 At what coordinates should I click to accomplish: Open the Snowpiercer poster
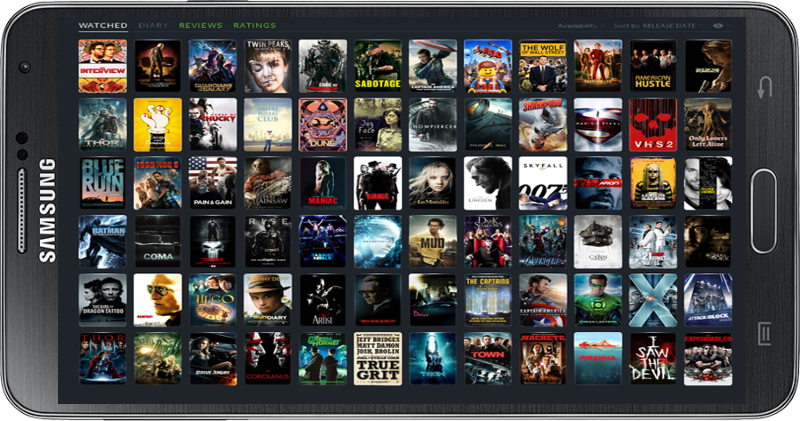[433, 125]
